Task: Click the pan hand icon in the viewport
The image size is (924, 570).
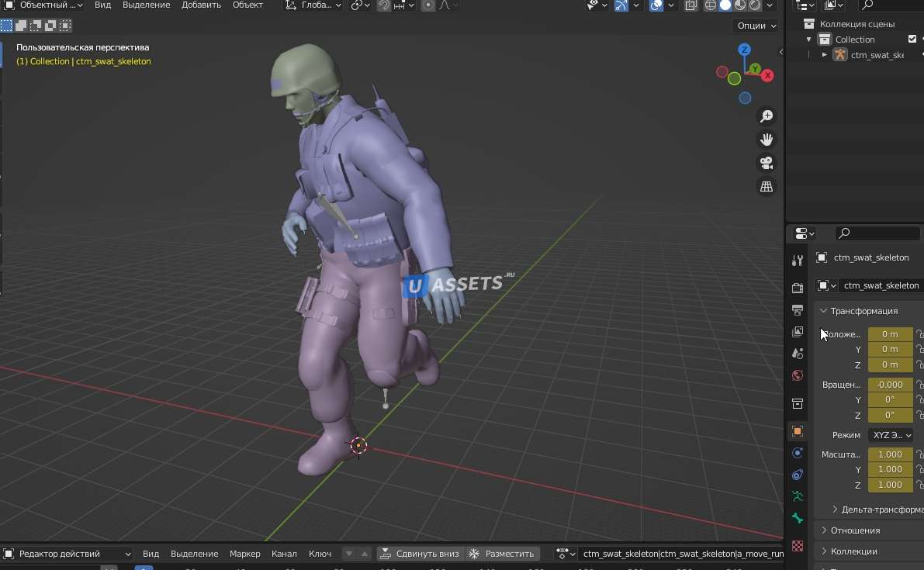Action: [767, 140]
